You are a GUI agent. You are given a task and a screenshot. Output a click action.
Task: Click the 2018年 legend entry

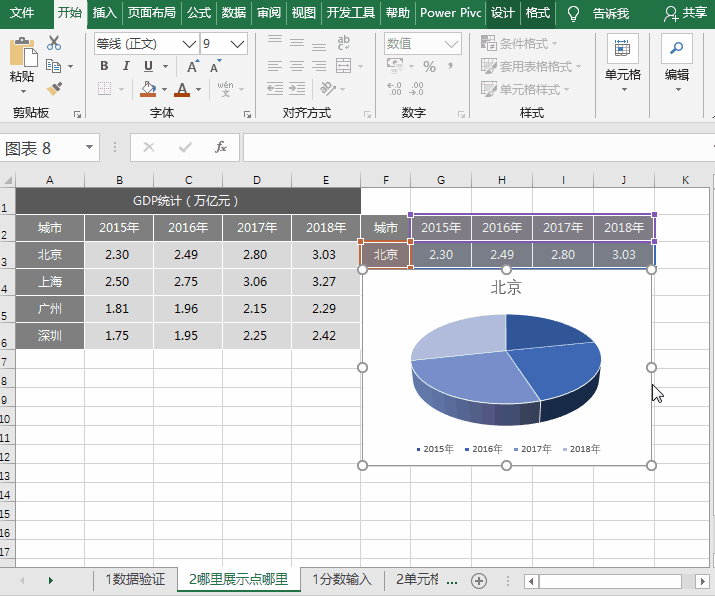(x=582, y=449)
